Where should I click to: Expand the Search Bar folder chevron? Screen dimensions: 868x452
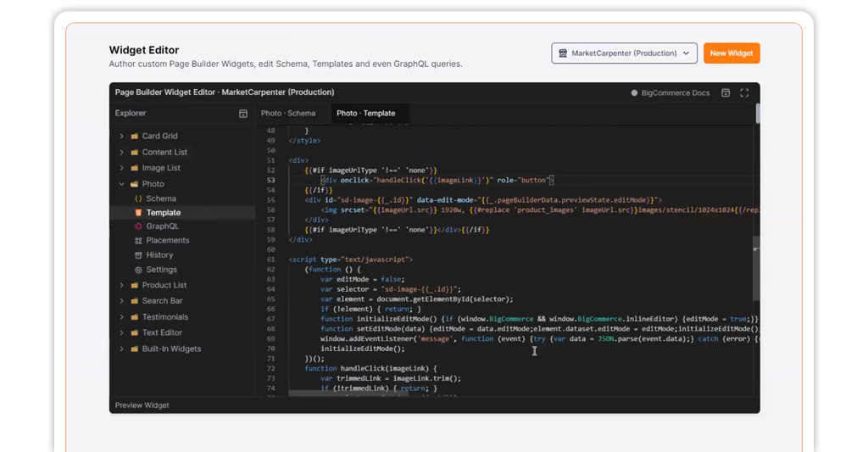pos(122,301)
